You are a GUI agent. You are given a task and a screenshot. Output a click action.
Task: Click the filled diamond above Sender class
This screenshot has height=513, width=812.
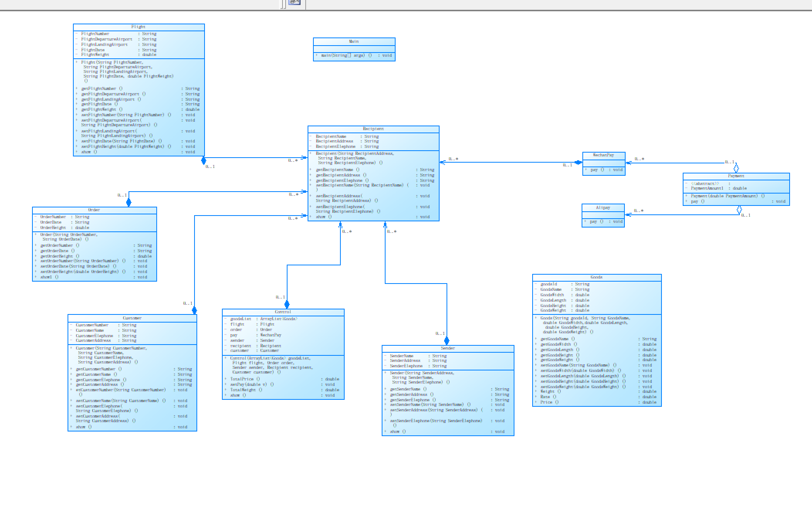click(447, 341)
